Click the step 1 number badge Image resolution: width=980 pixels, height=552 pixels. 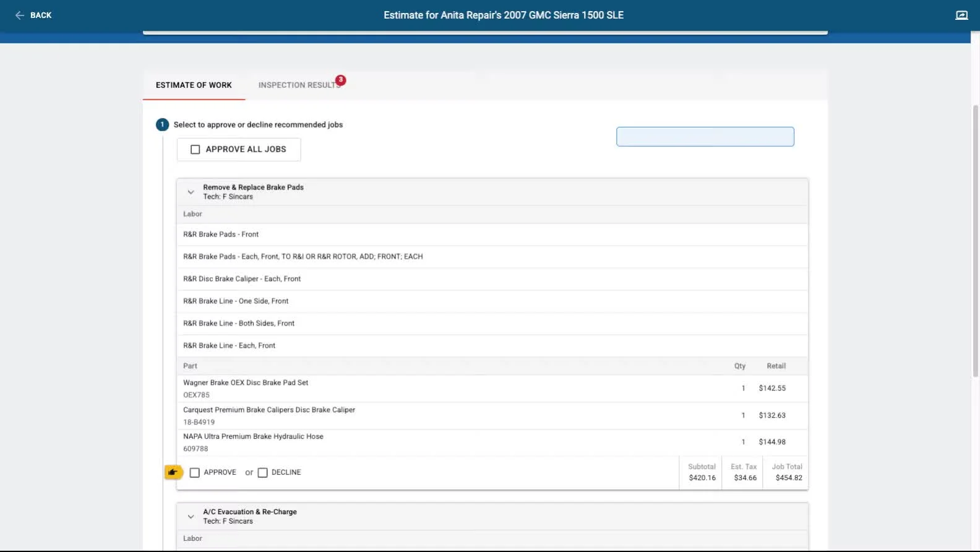(162, 125)
